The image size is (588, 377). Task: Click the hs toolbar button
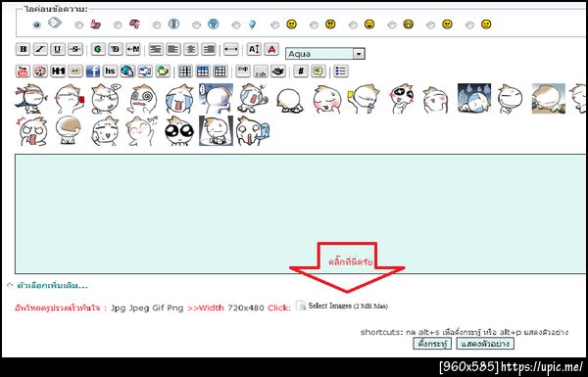110,71
